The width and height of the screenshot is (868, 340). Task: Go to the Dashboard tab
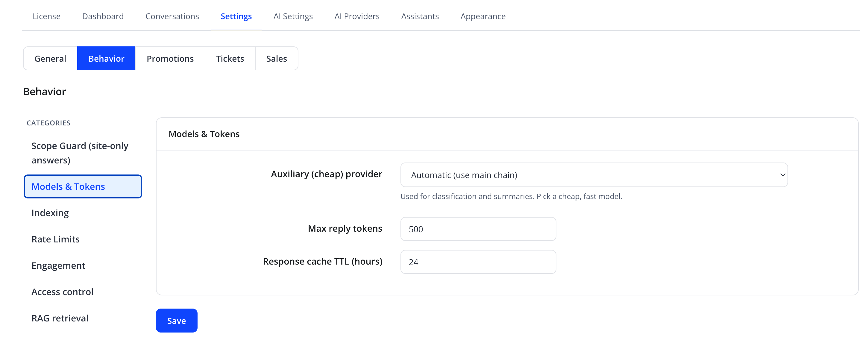103,16
